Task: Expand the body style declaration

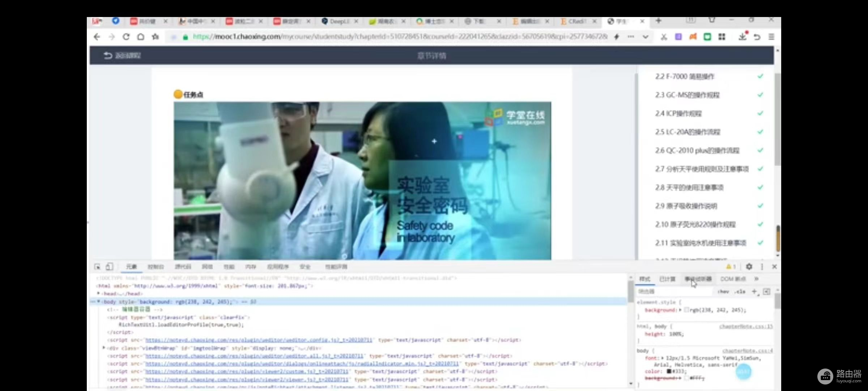Action: pos(98,301)
